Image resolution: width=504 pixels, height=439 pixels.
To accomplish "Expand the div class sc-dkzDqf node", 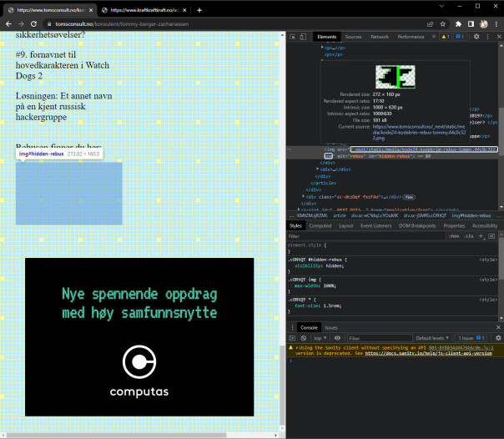I will point(303,196).
